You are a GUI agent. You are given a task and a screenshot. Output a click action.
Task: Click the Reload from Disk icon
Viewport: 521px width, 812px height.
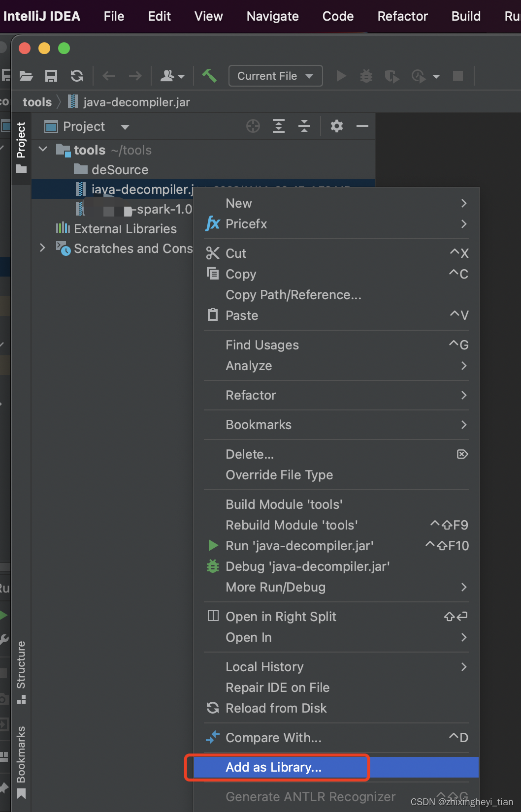point(213,708)
